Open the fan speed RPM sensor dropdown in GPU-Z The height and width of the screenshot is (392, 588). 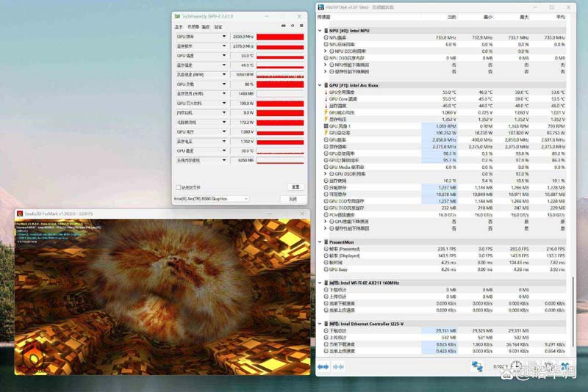click(224, 74)
